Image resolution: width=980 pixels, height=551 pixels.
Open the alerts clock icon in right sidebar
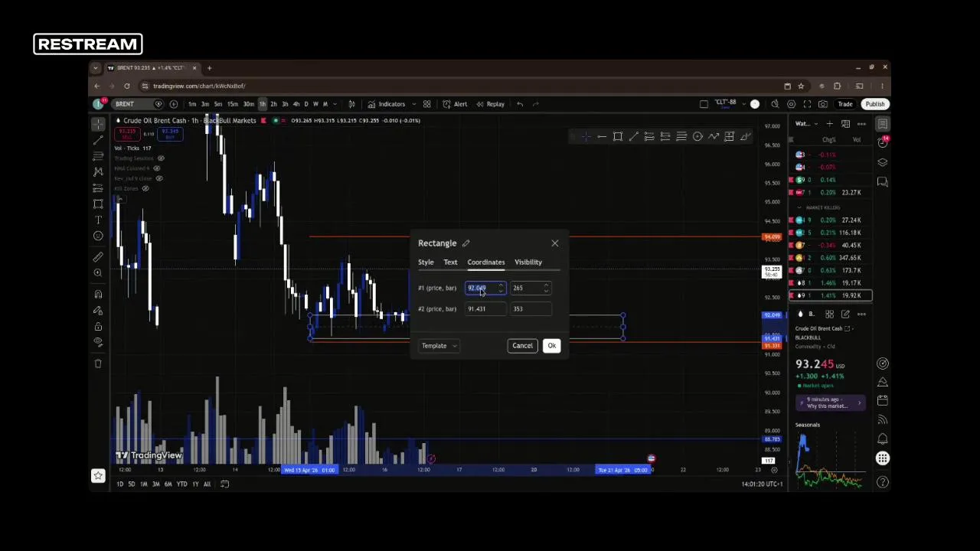pyautogui.click(x=883, y=142)
